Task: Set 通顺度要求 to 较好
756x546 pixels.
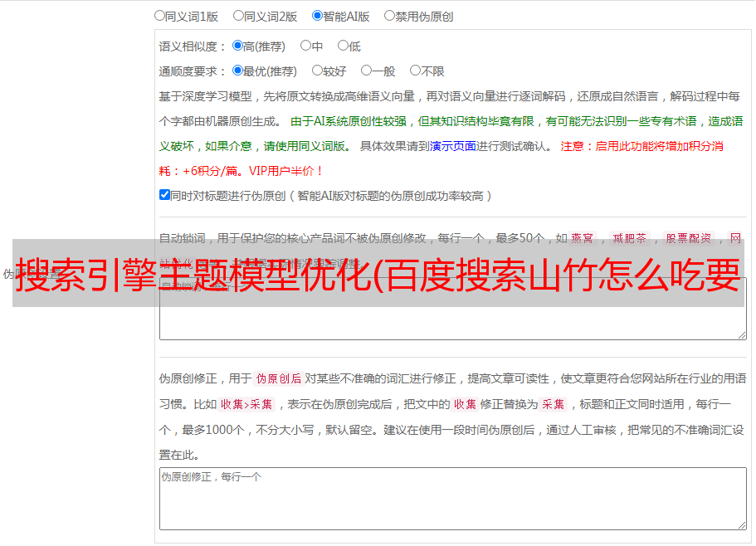Action: coord(317,71)
